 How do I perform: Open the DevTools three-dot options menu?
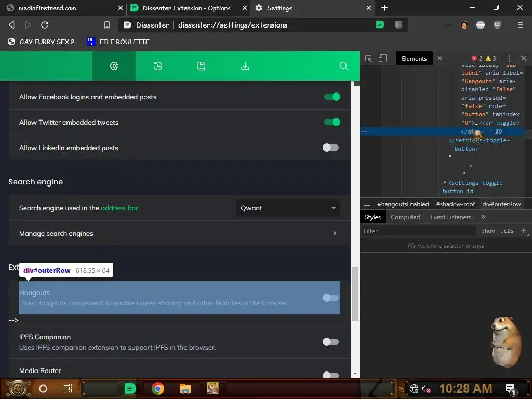click(509, 58)
